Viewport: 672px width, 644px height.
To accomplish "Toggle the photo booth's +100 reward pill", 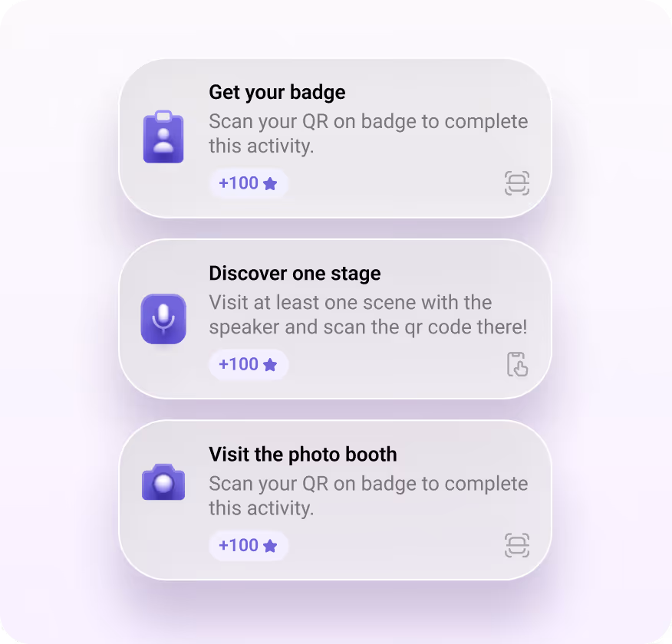I will pyautogui.click(x=249, y=545).
